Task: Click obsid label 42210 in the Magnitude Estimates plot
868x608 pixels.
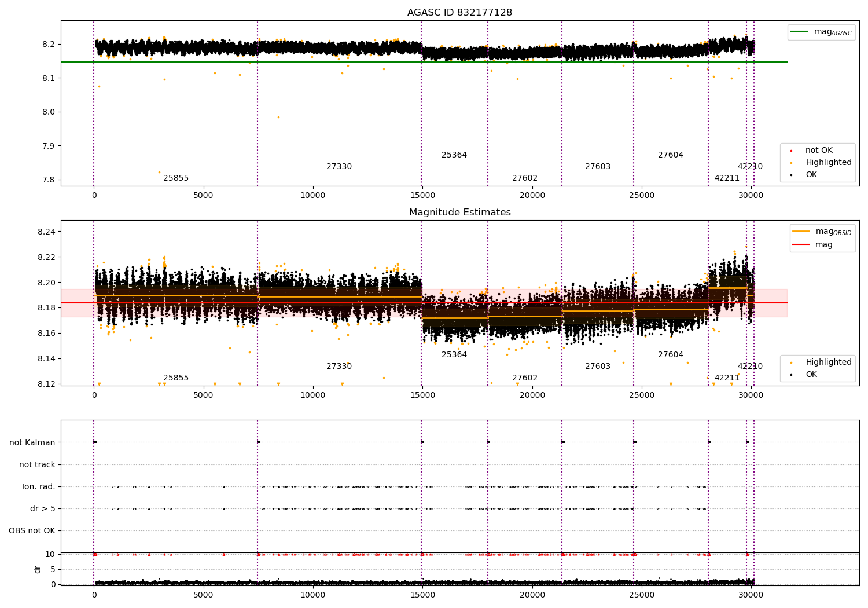Action: [x=750, y=367]
